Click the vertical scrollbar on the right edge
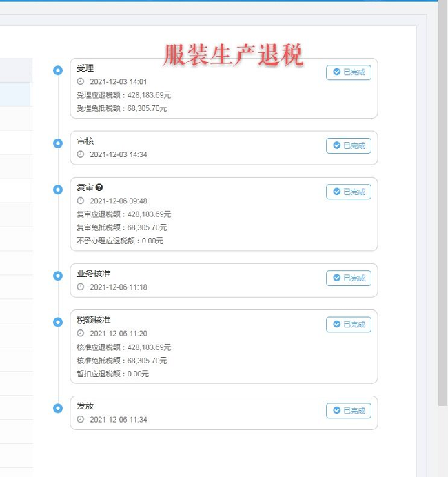This screenshot has width=448, height=477. tap(443, 203)
